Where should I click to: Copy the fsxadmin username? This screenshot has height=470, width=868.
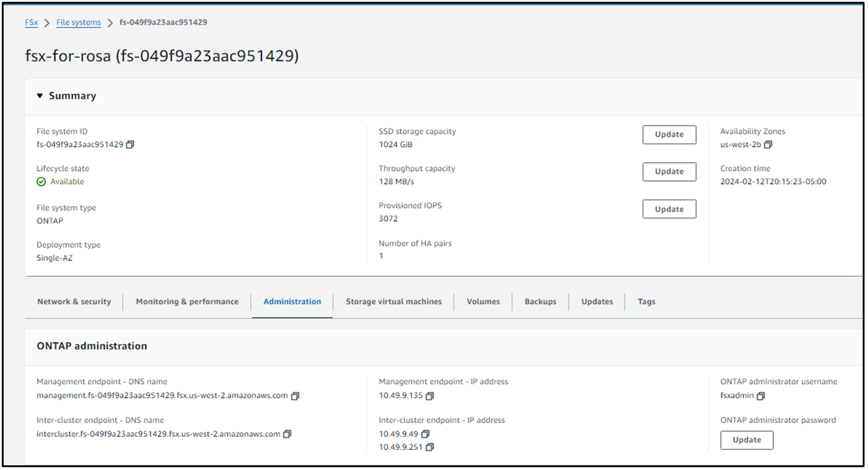[761, 396]
